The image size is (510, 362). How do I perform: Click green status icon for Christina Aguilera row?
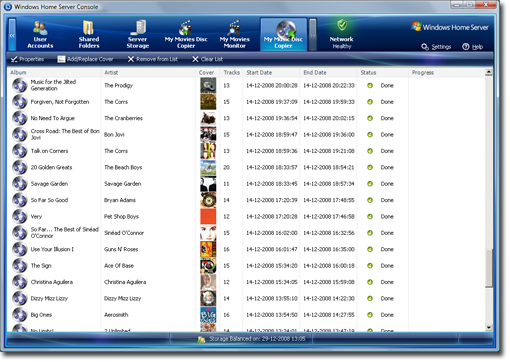370,282
